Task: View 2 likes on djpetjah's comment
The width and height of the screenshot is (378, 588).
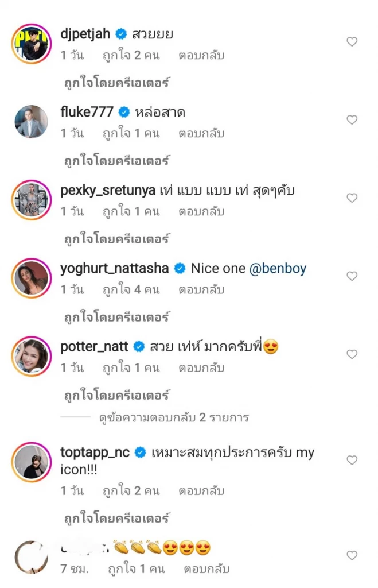Action: (131, 56)
